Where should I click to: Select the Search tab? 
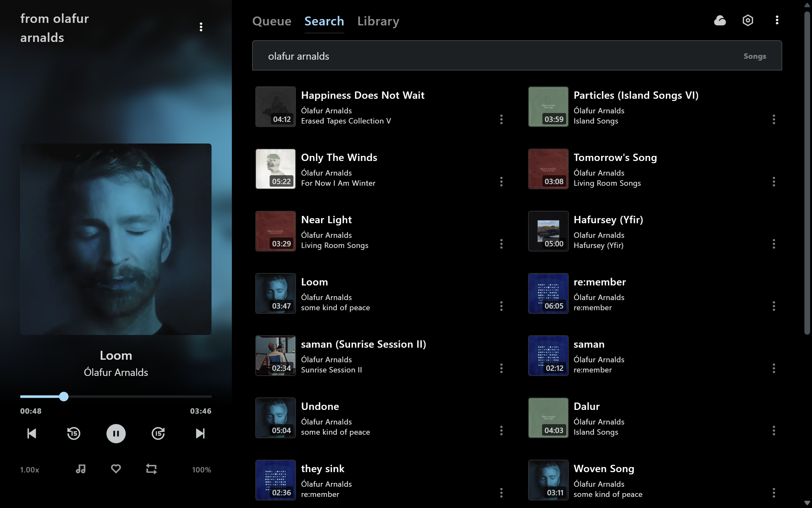point(324,21)
